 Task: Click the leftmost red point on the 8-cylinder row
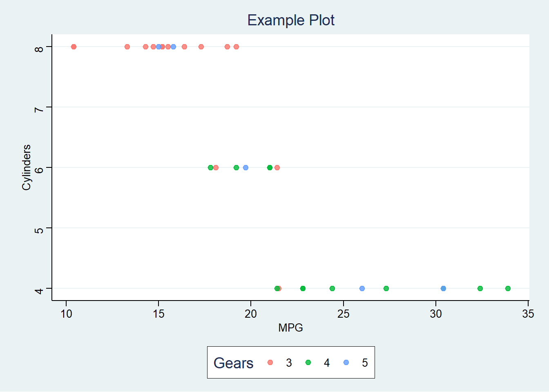click(x=74, y=47)
